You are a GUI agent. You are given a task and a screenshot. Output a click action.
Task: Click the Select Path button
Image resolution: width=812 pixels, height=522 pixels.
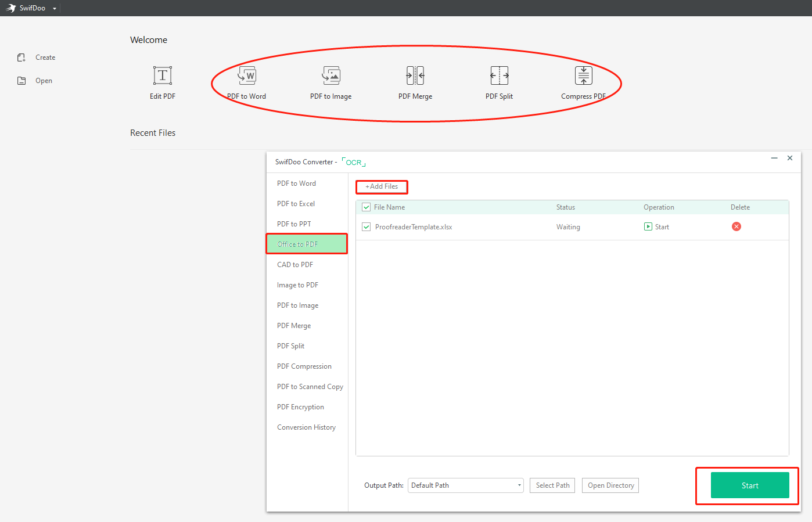552,485
